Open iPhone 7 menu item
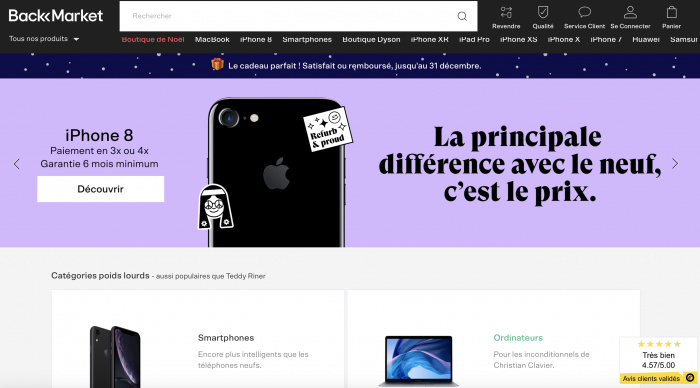 (606, 39)
